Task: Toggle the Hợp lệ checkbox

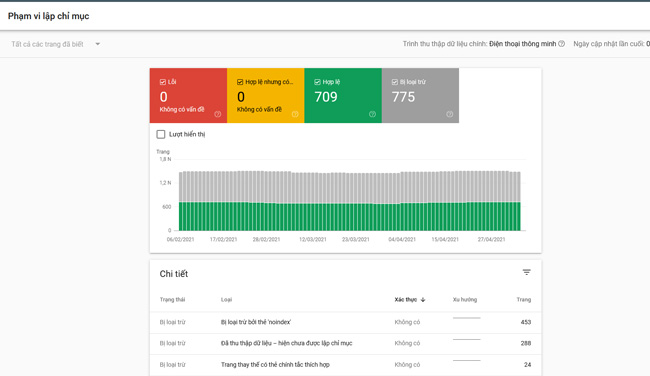Action: (x=318, y=82)
